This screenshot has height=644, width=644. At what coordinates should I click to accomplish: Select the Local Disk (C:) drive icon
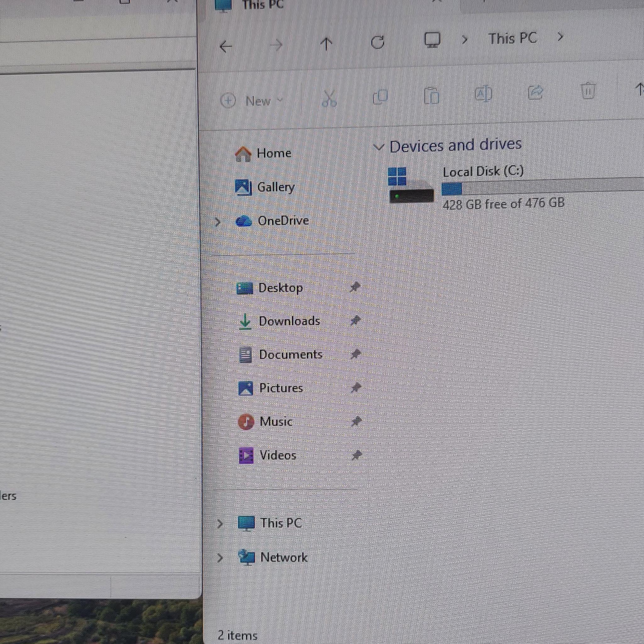(412, 185)
